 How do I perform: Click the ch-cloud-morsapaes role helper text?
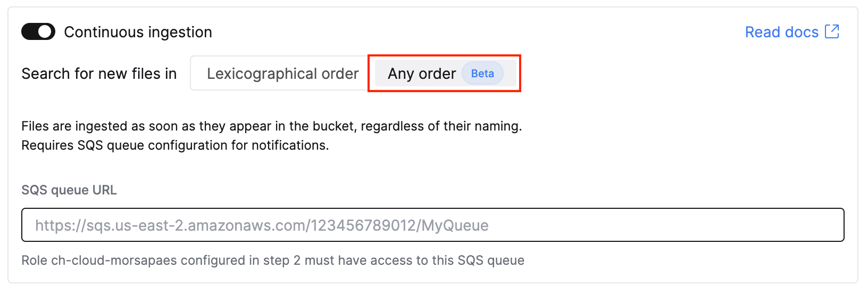[x=272, y=261]
